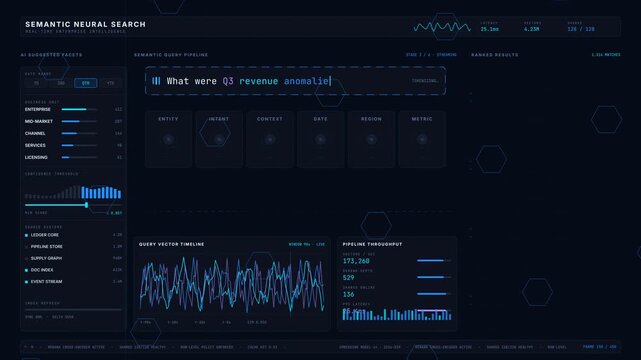
Task: Click the "QUERY VECTOR TIMELINE" heading
Action: pyautogui.click(x=171, y=244)
